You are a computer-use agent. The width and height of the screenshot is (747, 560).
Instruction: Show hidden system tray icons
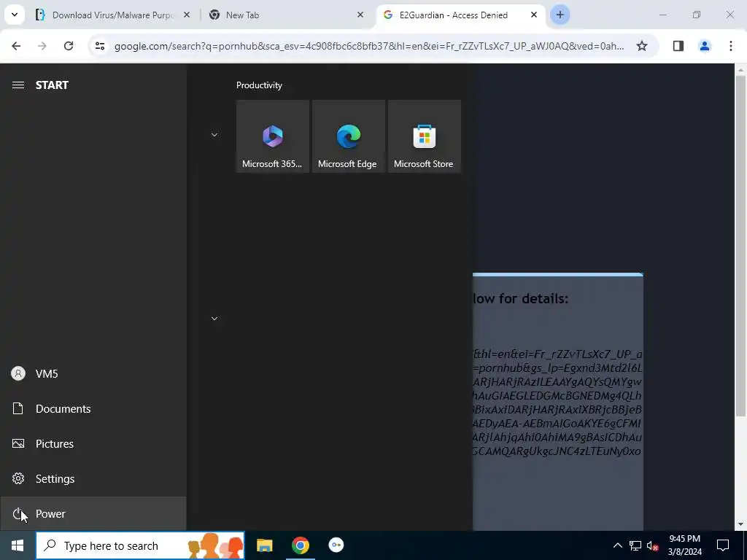[x=617, y=545]
